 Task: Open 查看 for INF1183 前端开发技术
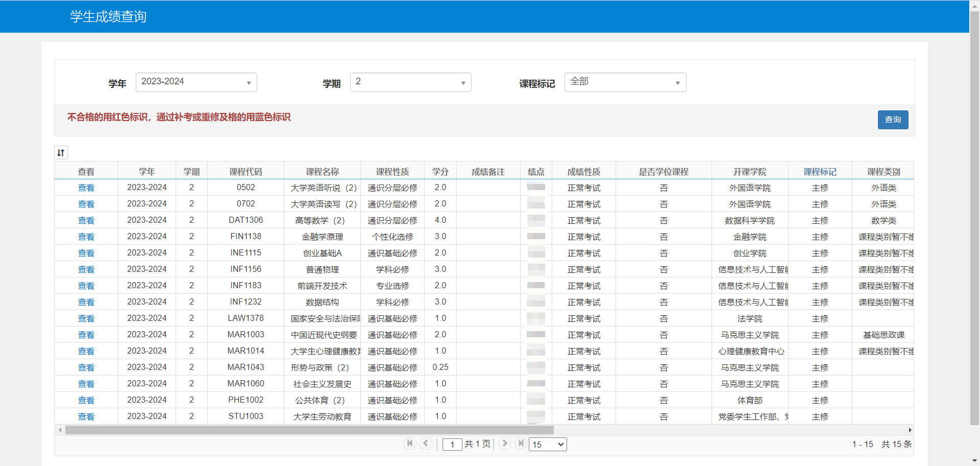tap(86, 286)
